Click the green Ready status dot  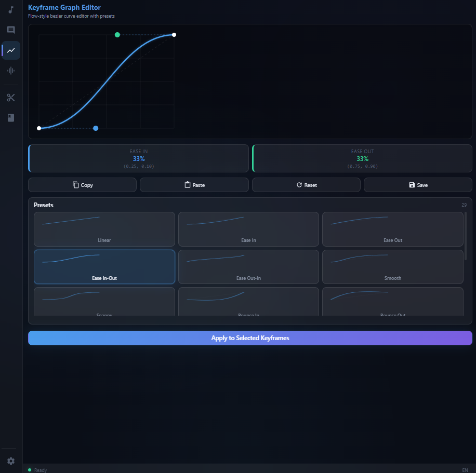coord(30,470)
